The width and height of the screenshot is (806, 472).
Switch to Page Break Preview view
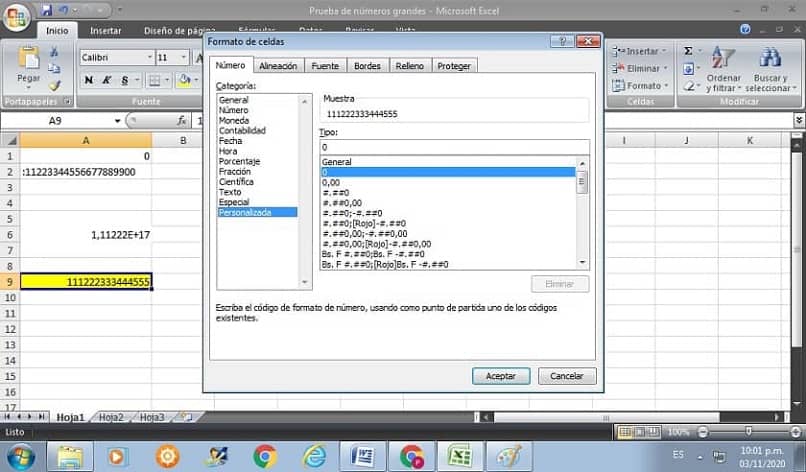click(x=653, y=432)
